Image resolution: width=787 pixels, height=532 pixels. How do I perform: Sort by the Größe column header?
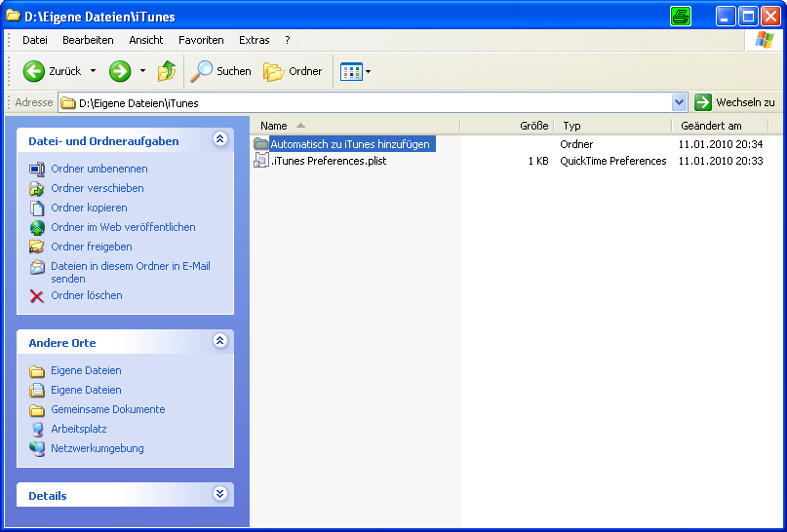pos(507,126)
